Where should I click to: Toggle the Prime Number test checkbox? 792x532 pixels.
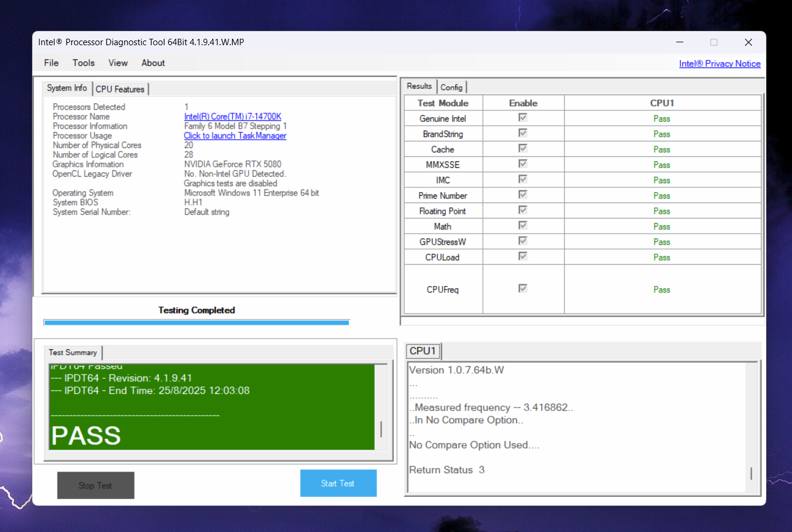pyautogui.click(x=523, y=194)
